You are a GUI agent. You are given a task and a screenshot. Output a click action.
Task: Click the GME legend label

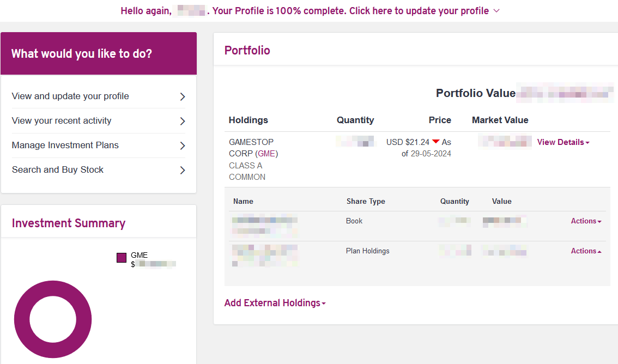point(139,255)
